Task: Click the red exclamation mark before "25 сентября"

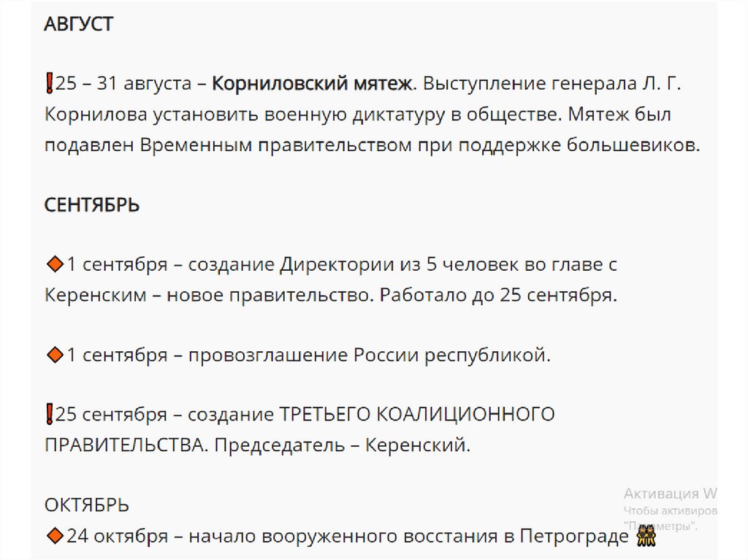Action: coord(49,415)
